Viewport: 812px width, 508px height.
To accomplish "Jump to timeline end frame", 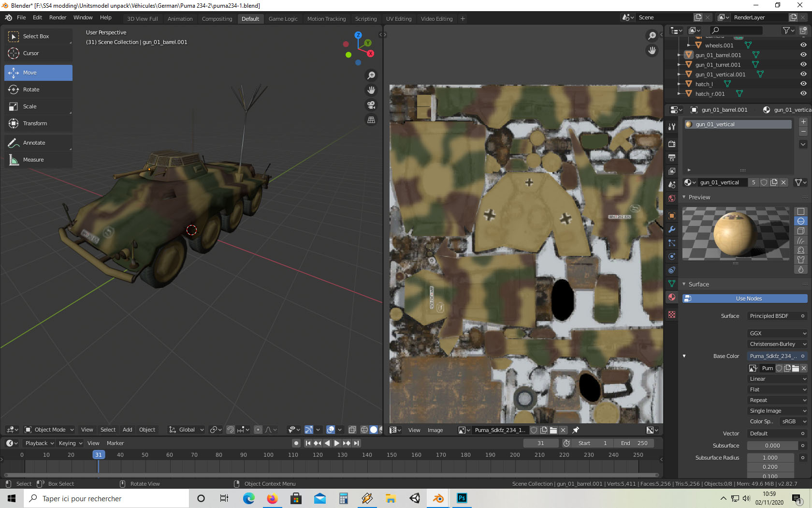I will coord(356,443).
